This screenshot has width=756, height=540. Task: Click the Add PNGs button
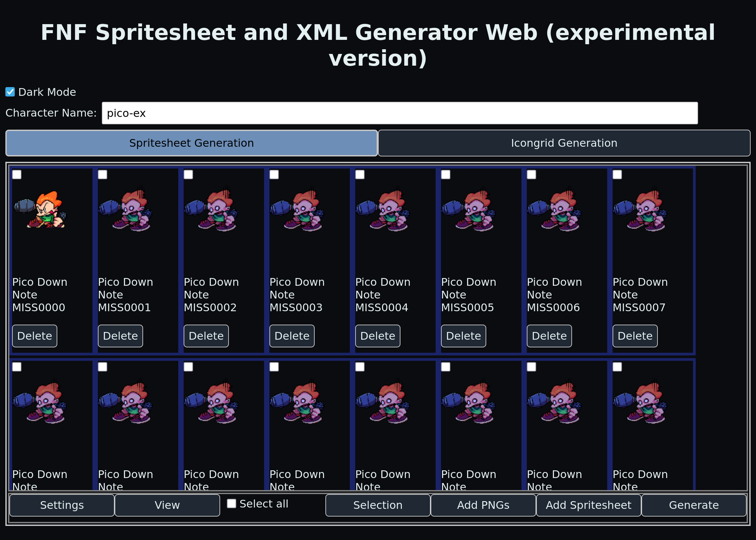[x=483, y=505]
